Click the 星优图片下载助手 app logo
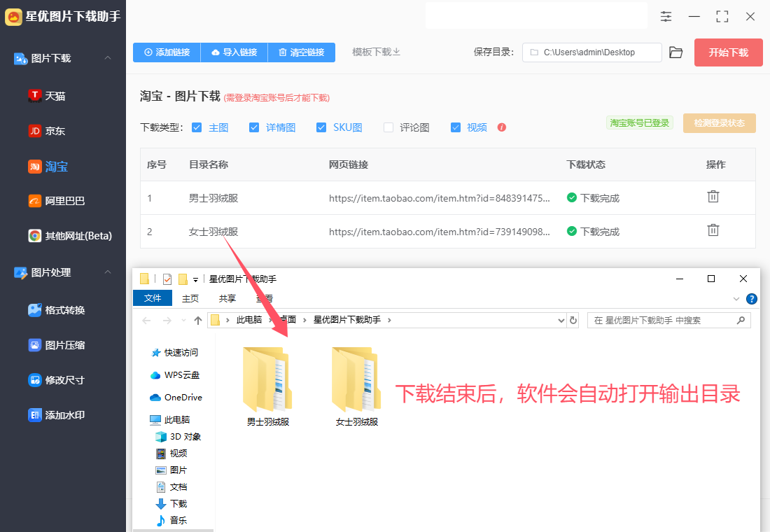The width and height of the screenshot is (770, 532). click(x=14, y=17)
